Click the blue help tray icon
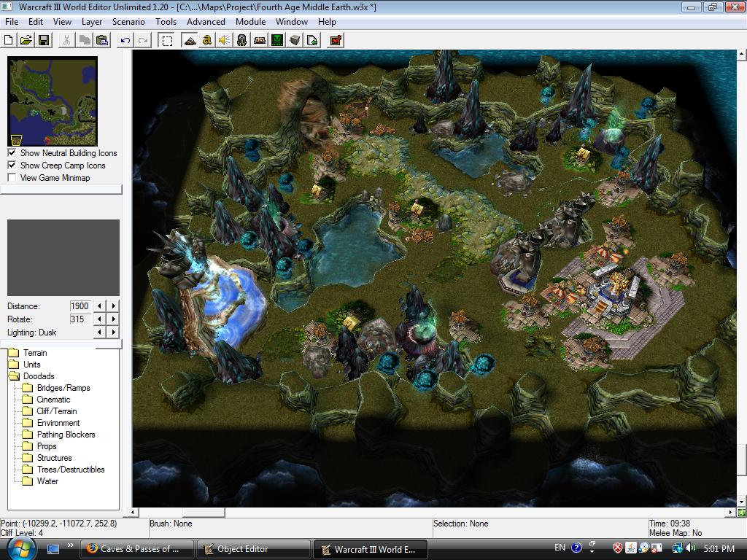The height and width of the screenshot is (560, 747). (x=576, y=548)
